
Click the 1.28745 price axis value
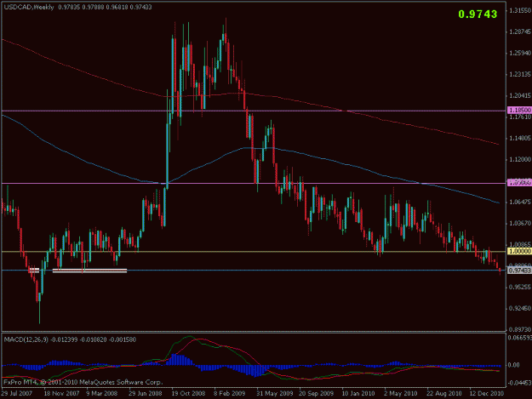[520, 31]
